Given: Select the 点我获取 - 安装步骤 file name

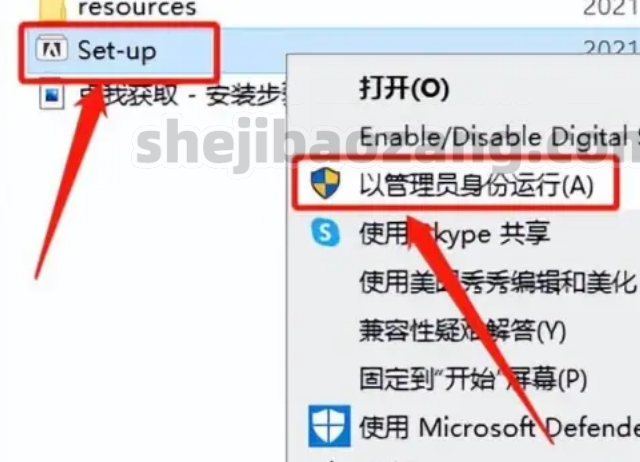Looking at the screenshot, I should [182, 96].
